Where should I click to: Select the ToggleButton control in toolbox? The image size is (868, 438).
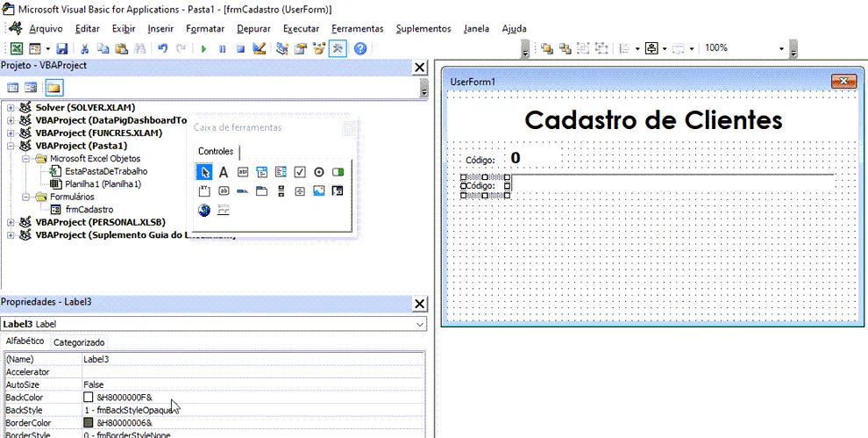338,172
